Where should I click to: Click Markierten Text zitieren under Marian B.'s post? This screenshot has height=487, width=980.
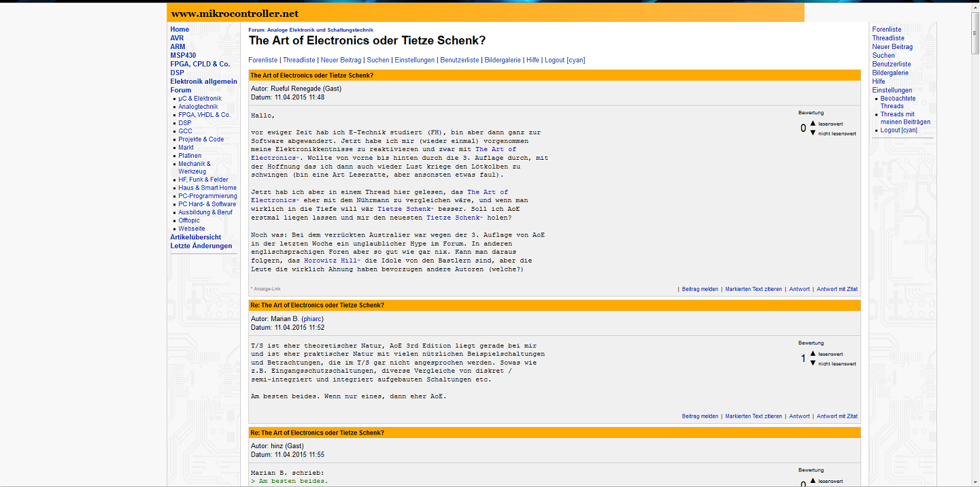click(754, 416)
